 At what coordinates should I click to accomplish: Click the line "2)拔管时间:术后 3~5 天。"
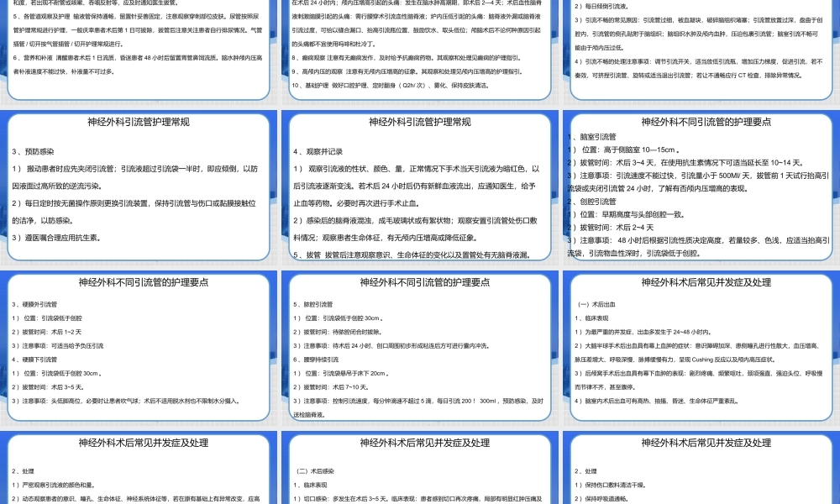click(x=48, y=387)
